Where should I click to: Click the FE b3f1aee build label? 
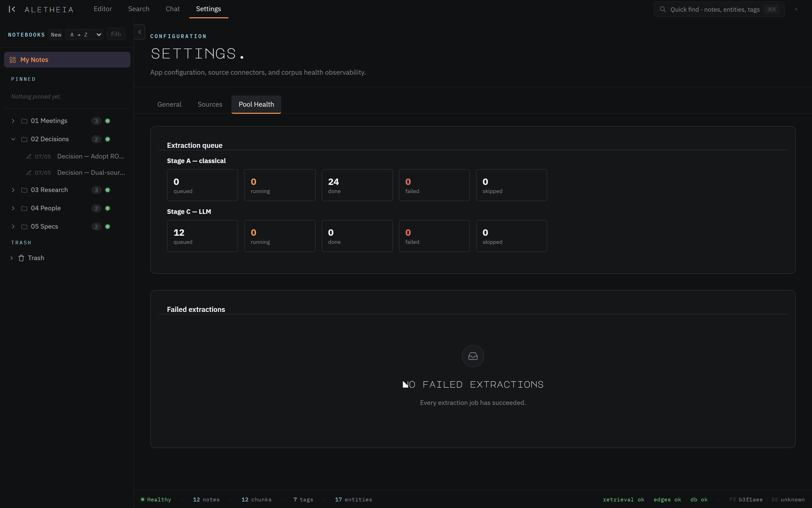pyautogui.click(x=746, y=500)
